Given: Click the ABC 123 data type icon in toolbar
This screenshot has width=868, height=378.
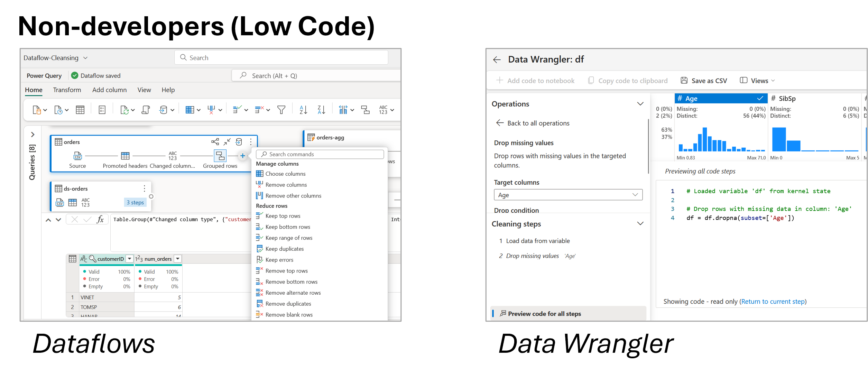Looking at the screenshot, I should [383, 110].
